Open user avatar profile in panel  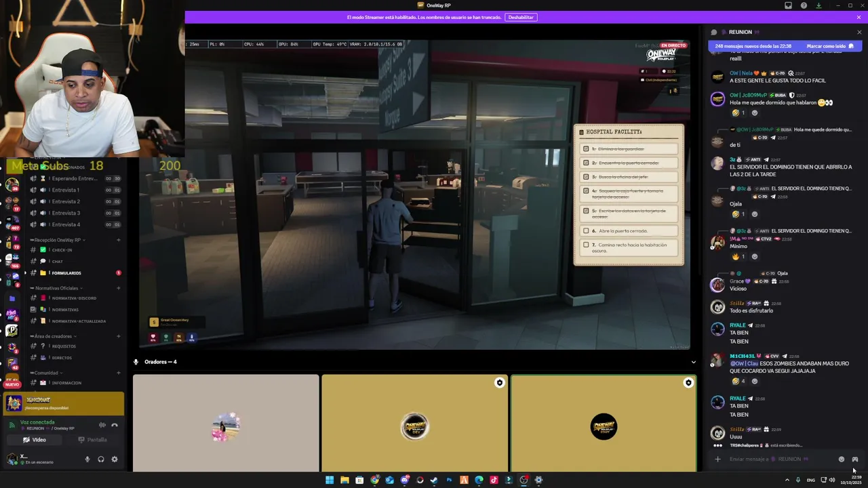point(12,459)
